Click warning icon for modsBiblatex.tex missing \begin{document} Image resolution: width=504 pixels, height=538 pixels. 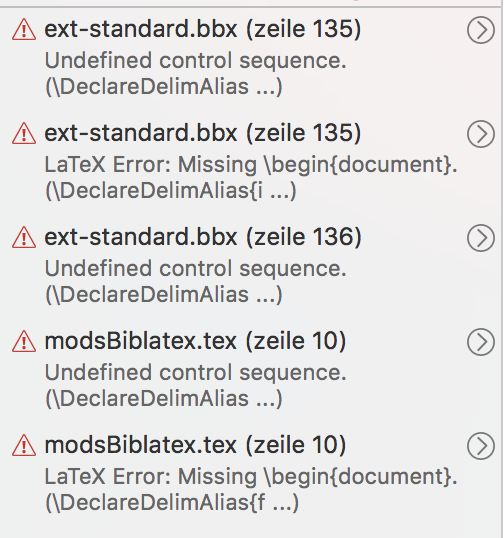(x=24, y=445)
